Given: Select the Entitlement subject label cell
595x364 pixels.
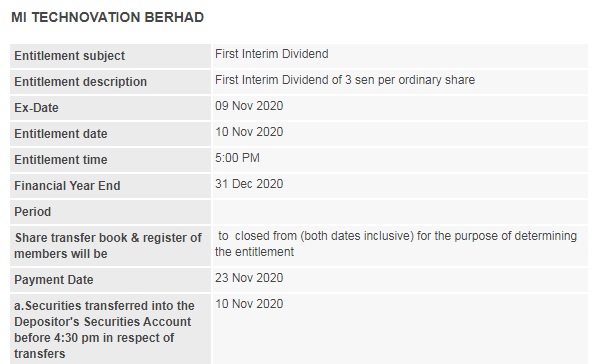Looking at the screenshot, I should click(x=110, y=56).
